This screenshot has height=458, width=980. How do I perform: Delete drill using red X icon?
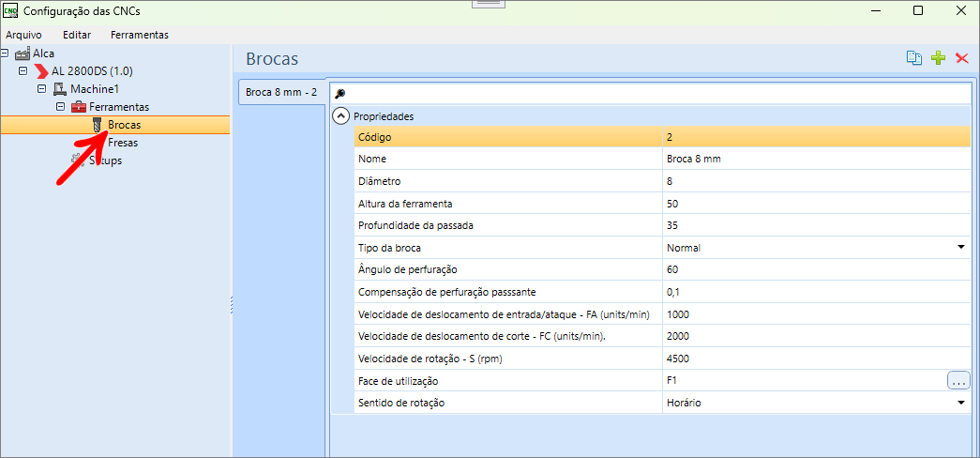point(962,58)
